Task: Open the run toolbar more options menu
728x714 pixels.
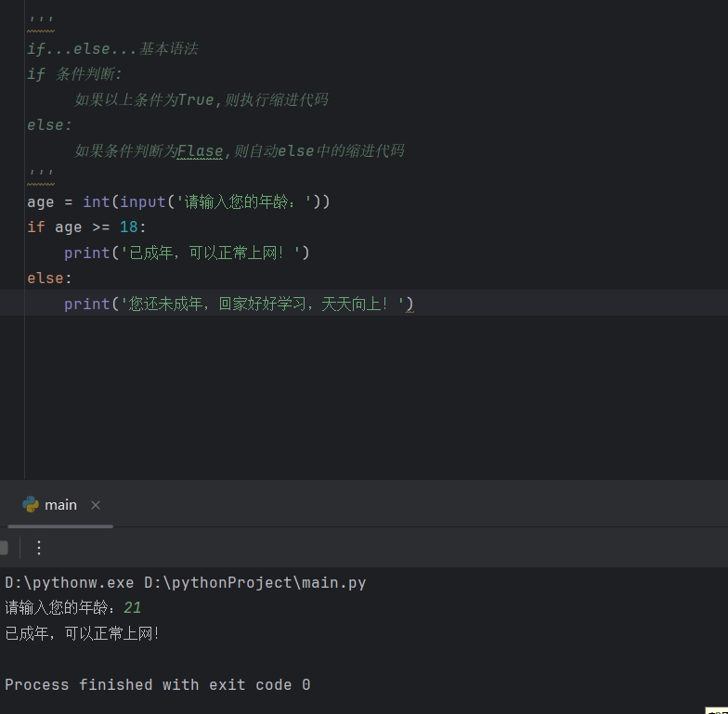Action: [39, 548]
